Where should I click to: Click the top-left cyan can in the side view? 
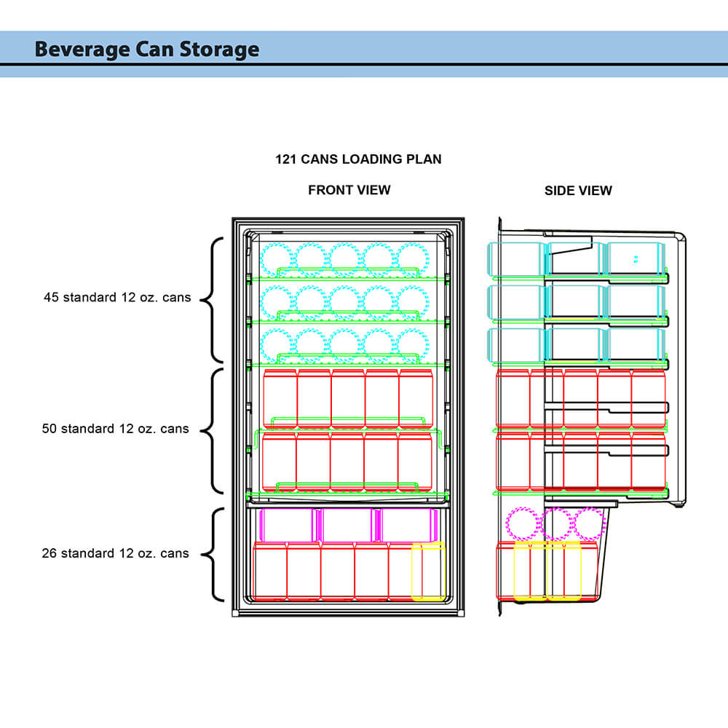(515, 258)
